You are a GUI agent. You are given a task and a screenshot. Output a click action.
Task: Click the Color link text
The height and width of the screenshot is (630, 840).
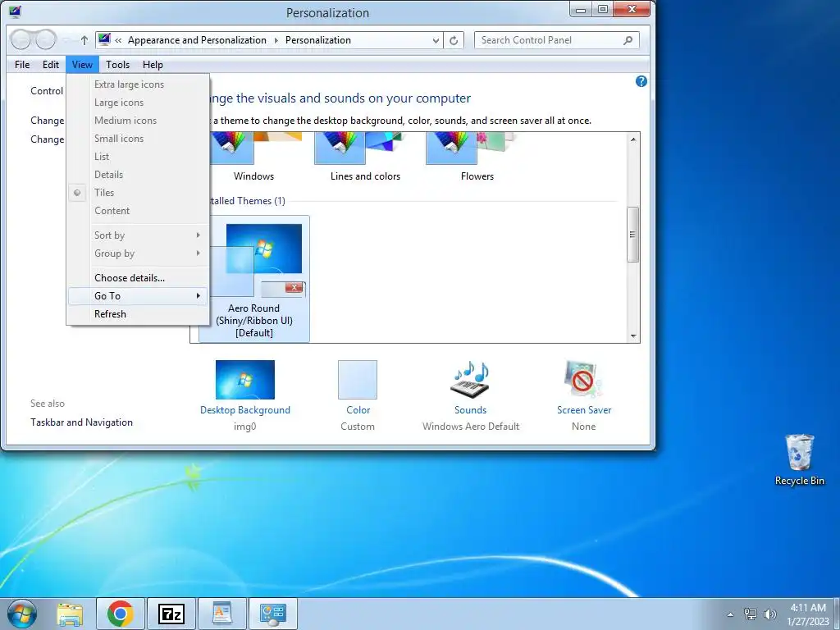pos(358,410)
